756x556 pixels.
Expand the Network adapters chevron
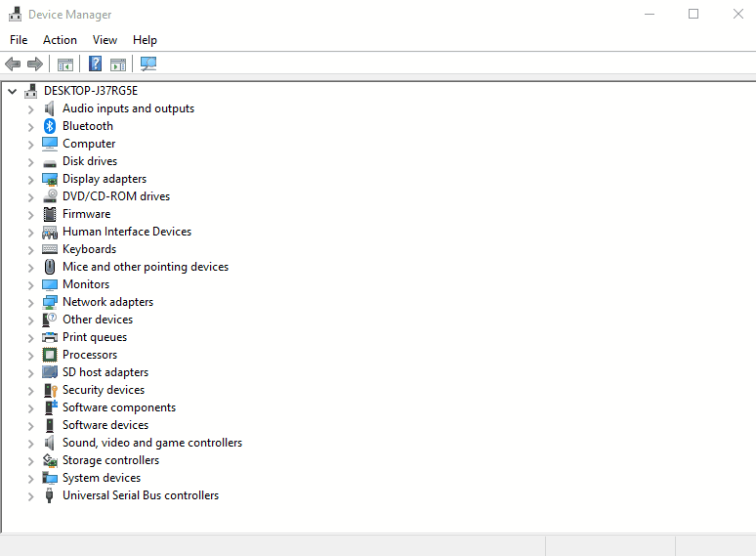pyautogui.click(x=31, y=303)
